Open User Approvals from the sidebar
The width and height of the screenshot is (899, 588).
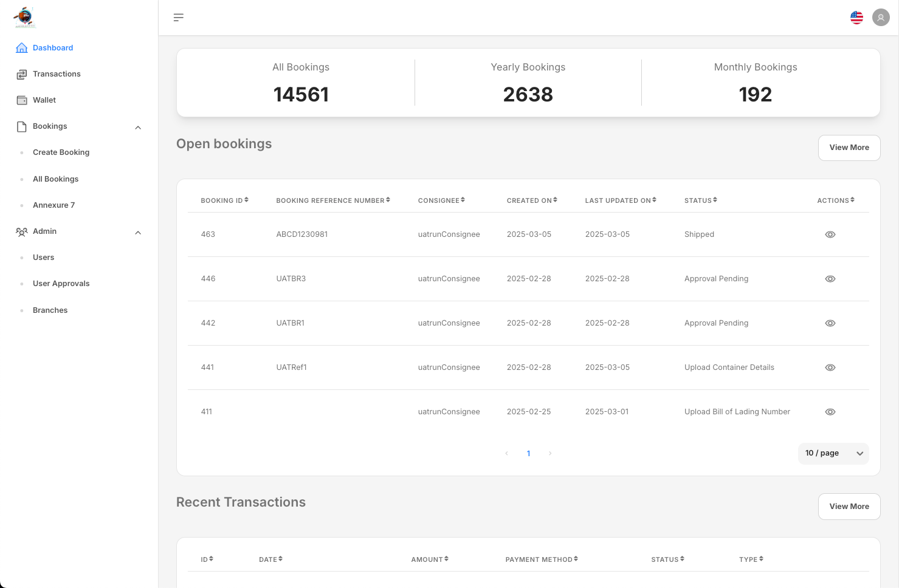(x=61, y=284)
